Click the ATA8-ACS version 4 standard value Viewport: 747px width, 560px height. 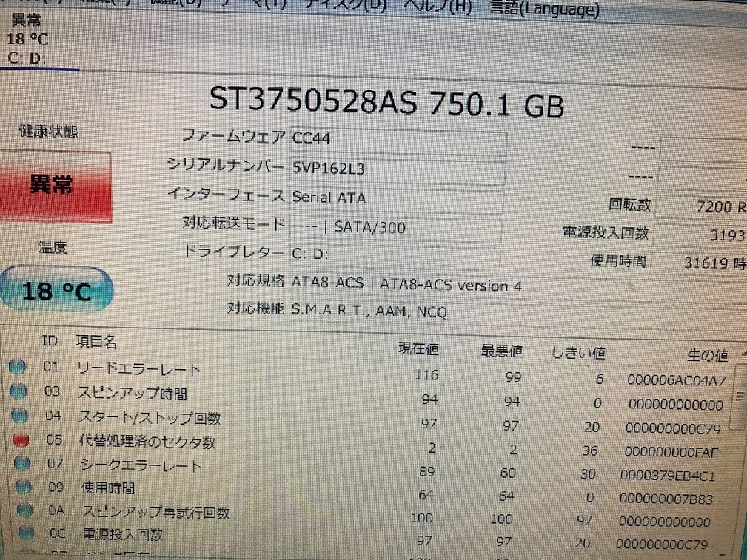click(x=406, y=285)
